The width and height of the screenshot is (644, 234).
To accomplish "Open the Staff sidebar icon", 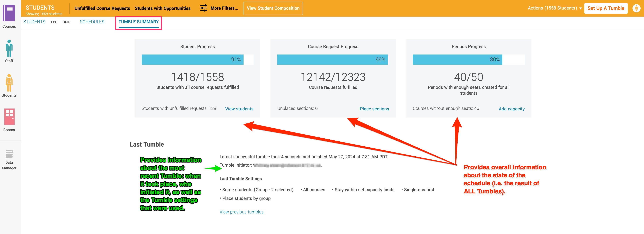I will point(9,49).
